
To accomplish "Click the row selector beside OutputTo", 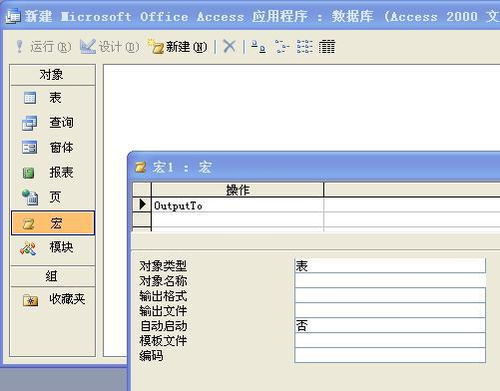I will coord(142,204).
